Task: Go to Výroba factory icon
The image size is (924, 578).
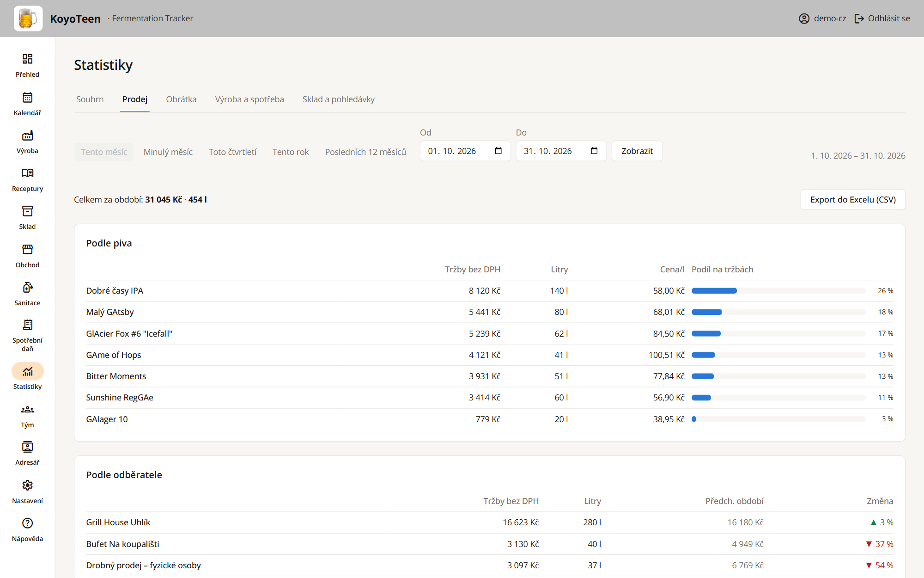Action: (x=27, y=135)
